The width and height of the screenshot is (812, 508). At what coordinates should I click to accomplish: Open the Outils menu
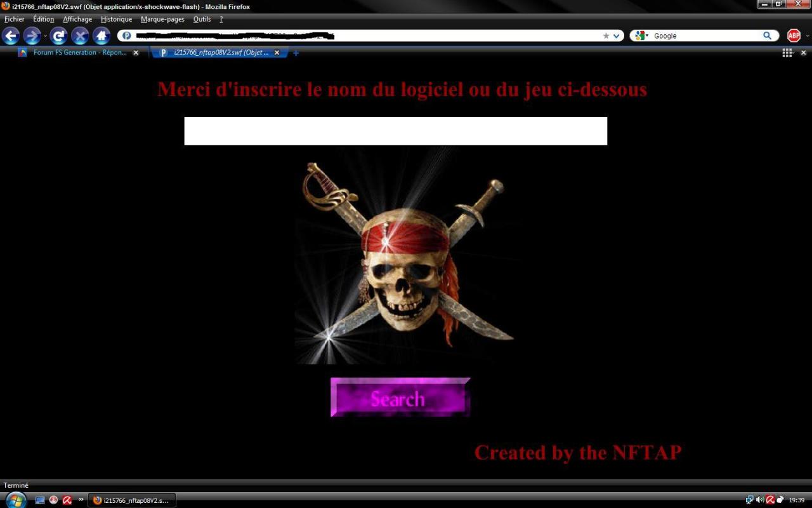202,19
